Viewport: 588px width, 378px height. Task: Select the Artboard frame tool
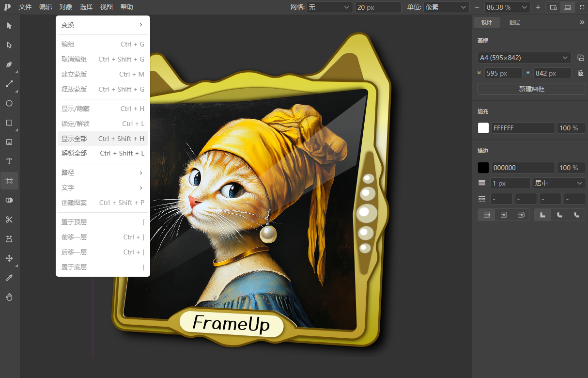[x=9, y=181]
